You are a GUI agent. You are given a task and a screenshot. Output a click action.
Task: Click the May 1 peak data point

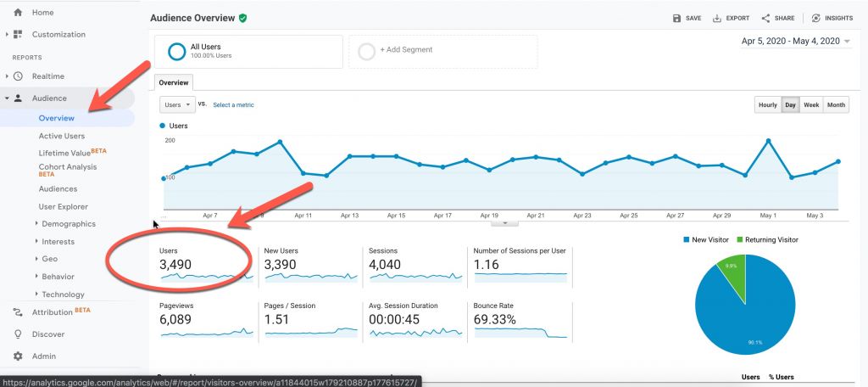point(768,141)
